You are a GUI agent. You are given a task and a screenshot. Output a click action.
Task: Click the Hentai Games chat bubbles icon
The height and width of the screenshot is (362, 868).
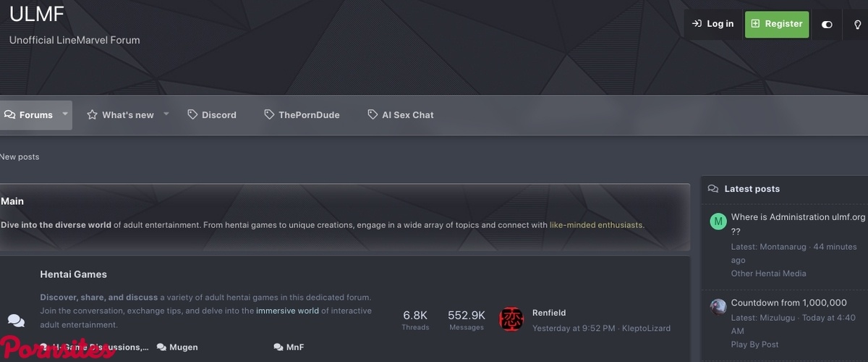(16, 321)
